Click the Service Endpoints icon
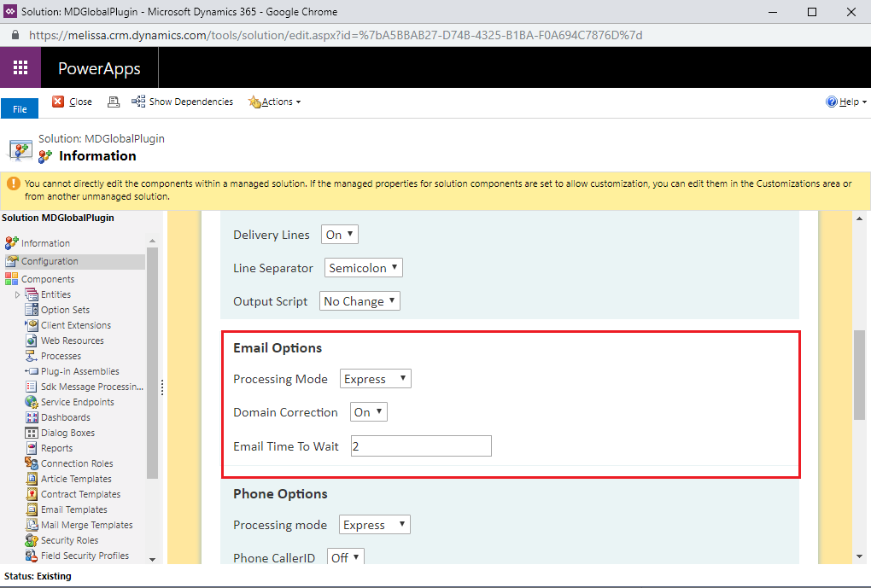This screenshot has width=871, height=588. [x=32, y=402]
